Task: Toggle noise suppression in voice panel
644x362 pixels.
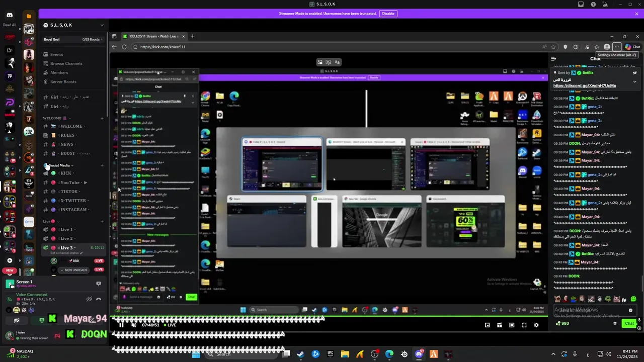Action: tap(89, 299)
